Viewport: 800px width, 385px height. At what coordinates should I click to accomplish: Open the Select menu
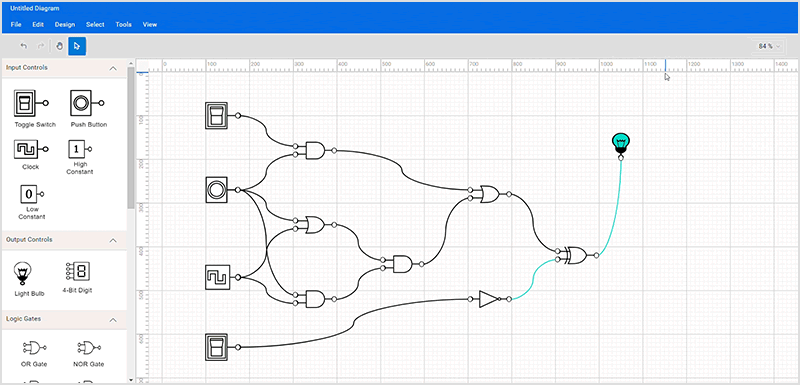pos(95,24)
